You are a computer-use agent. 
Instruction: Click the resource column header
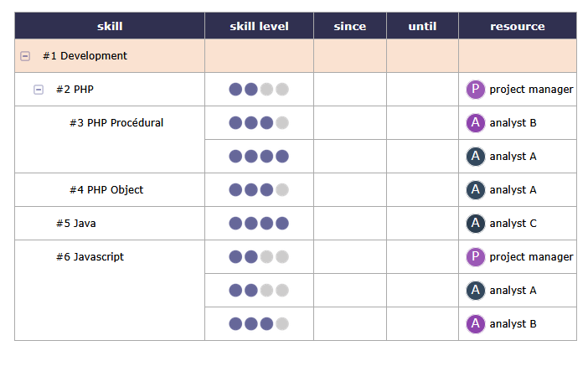point(518,26)
